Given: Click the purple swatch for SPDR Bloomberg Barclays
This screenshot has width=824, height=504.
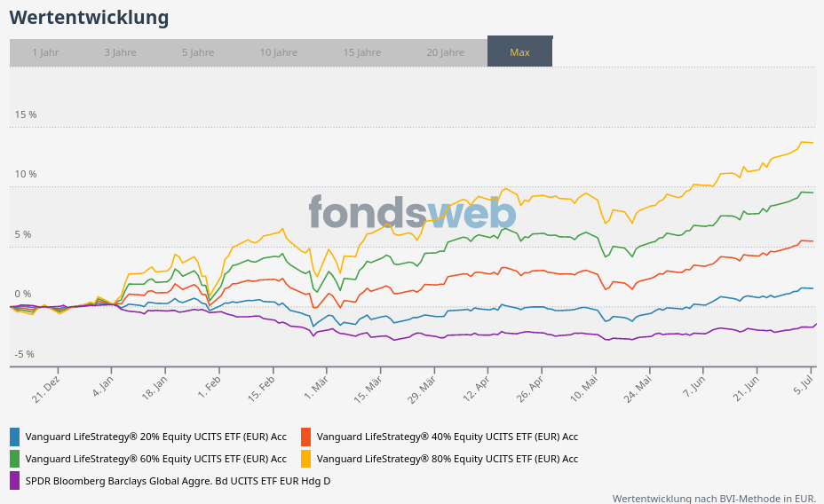Looking at the screenshot, I should [15, 481].
